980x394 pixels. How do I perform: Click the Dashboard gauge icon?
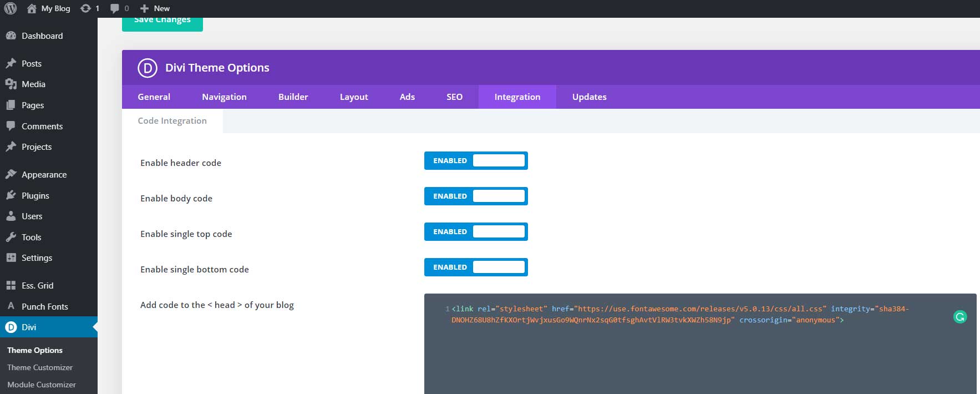point(11,36)
